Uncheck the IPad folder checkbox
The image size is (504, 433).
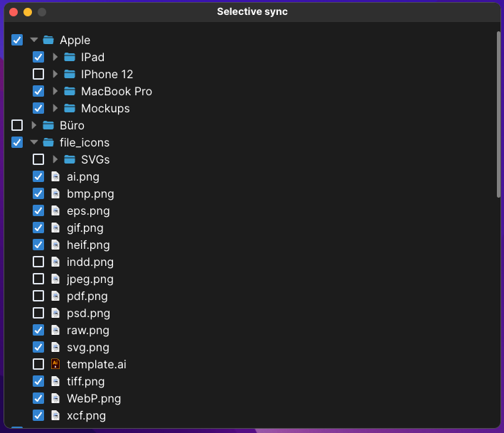click(x=38, y=57)
